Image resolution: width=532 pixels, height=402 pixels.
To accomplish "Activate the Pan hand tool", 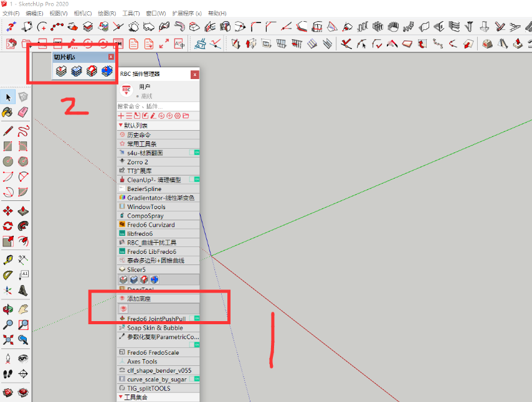I will pyautogui.click(x=23, y=309).
